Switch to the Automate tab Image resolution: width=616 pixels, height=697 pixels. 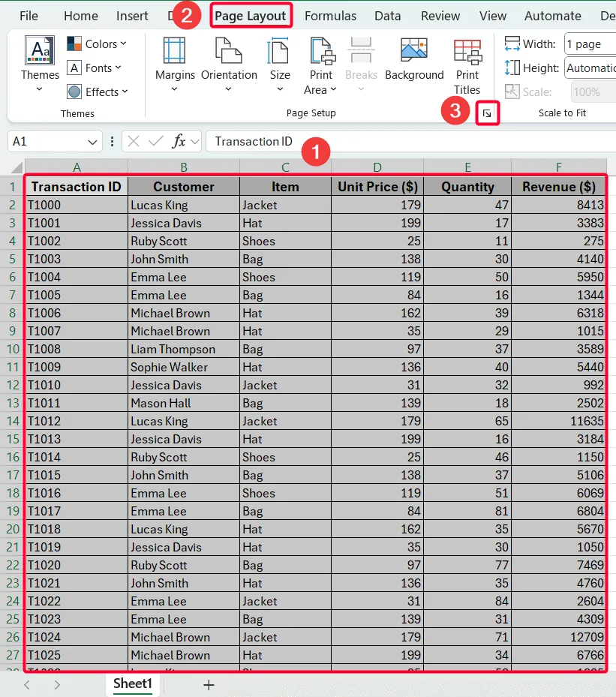[552, 16]
